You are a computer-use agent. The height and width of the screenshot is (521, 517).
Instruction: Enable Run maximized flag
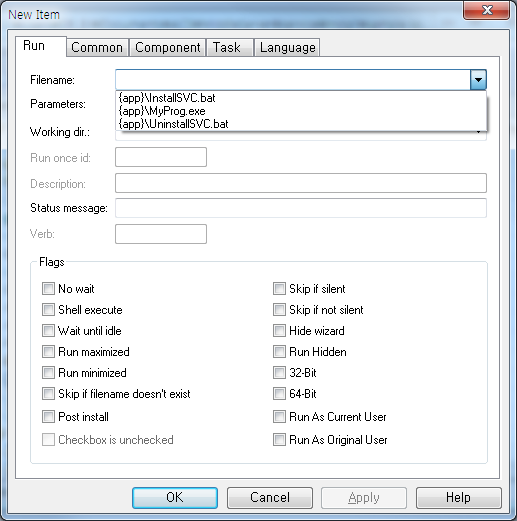coord(48,352)
